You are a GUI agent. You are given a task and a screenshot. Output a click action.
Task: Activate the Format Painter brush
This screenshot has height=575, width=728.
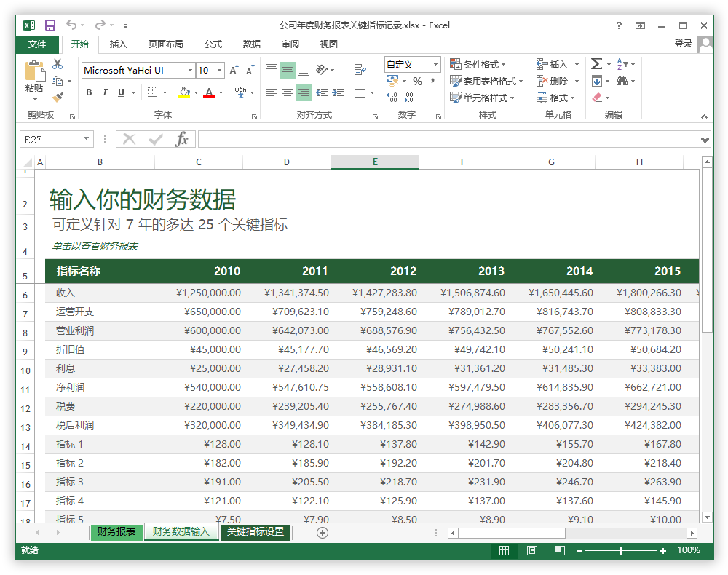pos(58,97)
